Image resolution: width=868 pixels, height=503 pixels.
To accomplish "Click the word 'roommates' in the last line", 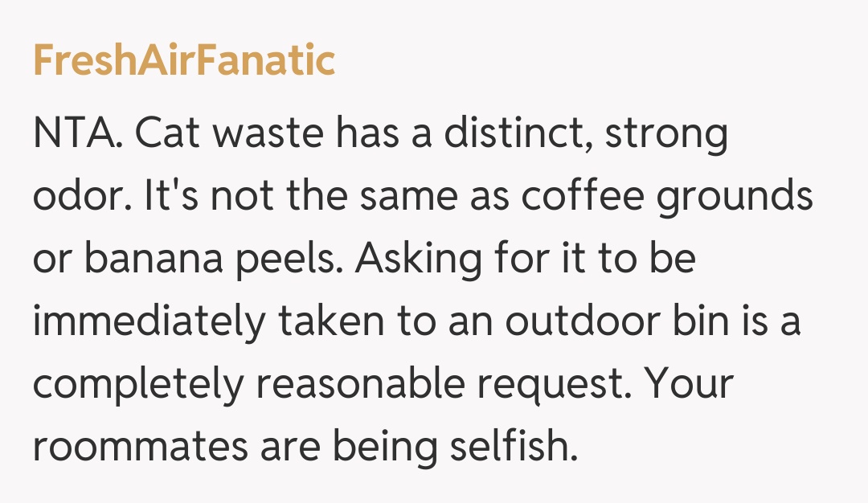I will [140, 447].
